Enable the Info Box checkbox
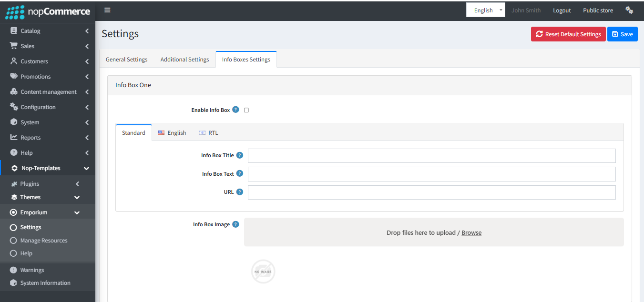 point(246,110)
